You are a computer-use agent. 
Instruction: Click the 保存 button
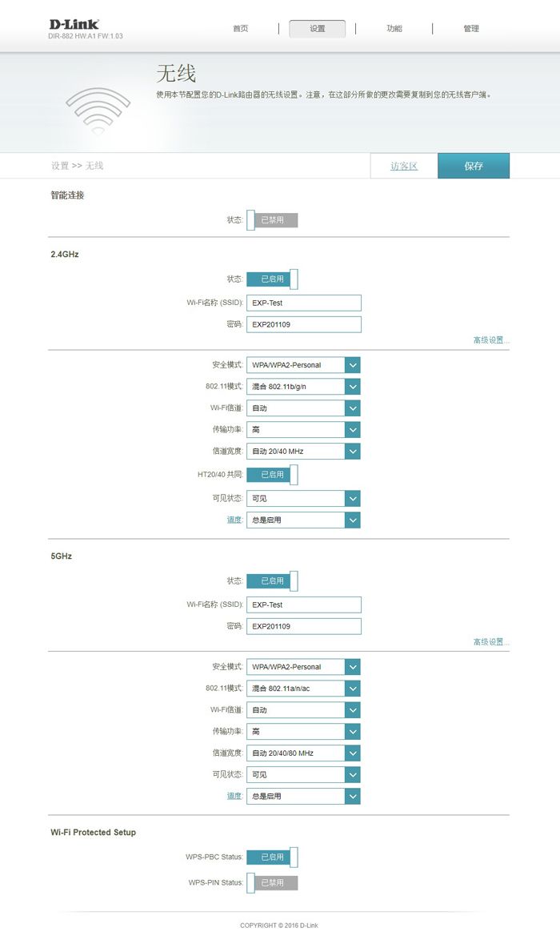[474, 166]
